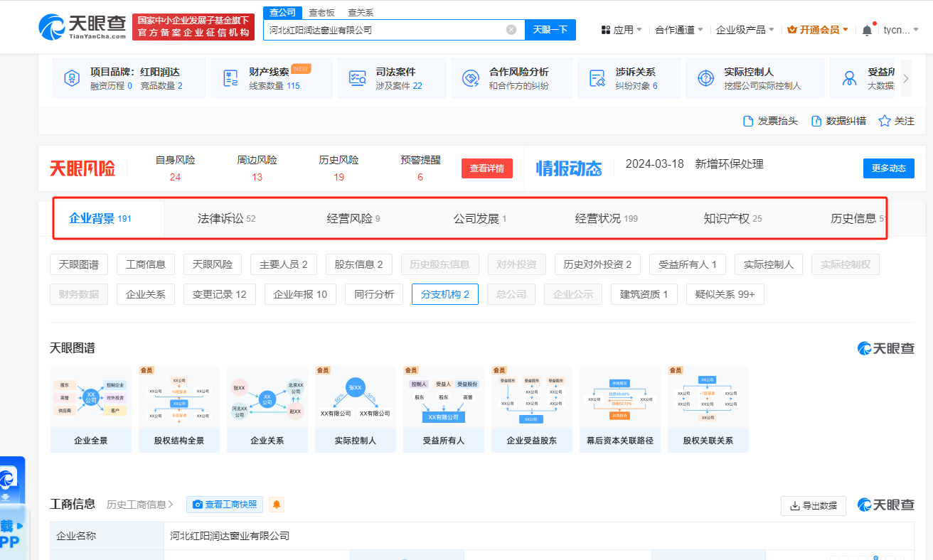Open the 实际控制人 graph thumbnail
The height and width of the screenshot is (560, 933).
356,409
